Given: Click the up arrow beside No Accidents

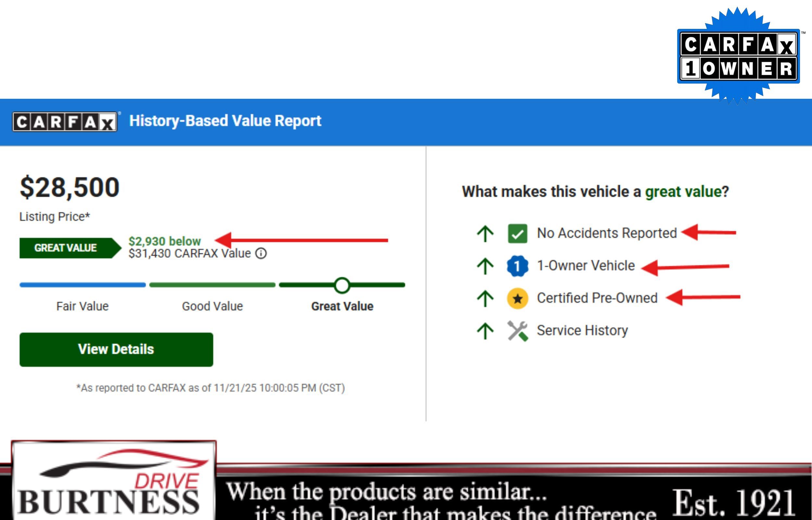Looking at the screenshot, I should [x=485, y=233].
